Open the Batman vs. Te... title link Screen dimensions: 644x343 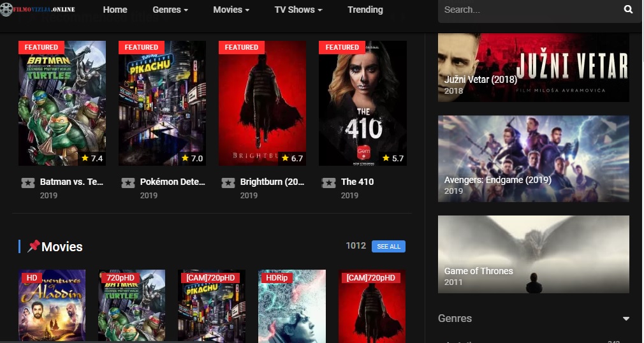click(x=71, y=182)
